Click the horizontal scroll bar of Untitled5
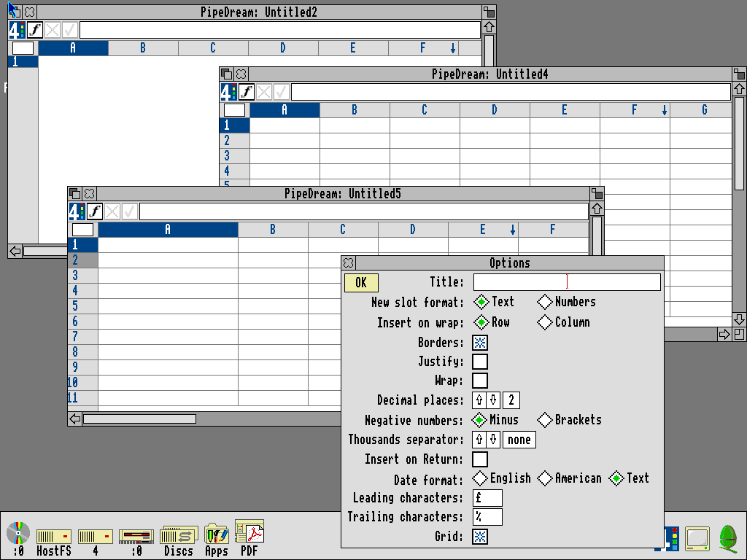This screenshot has width=747, height=560. tap(139, 419)
